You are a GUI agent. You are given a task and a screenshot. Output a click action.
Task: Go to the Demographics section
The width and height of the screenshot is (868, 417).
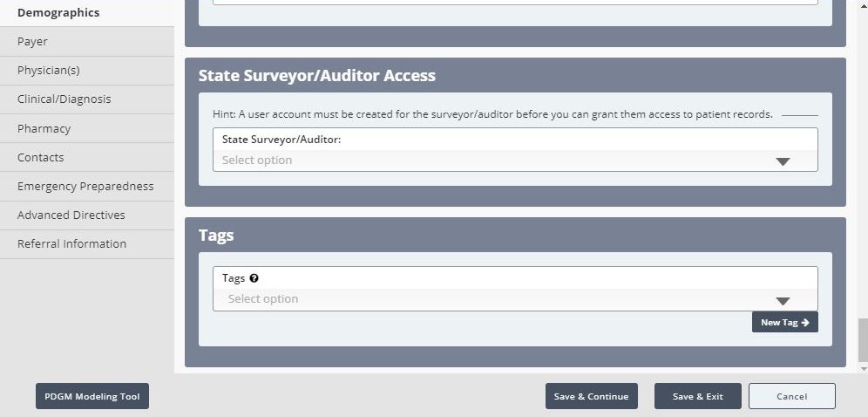[x=58, y=13]
